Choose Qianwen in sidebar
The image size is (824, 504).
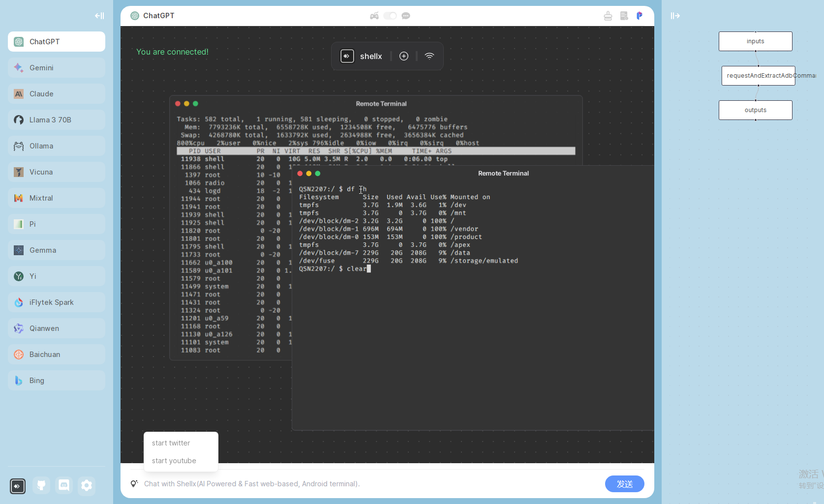57,328
